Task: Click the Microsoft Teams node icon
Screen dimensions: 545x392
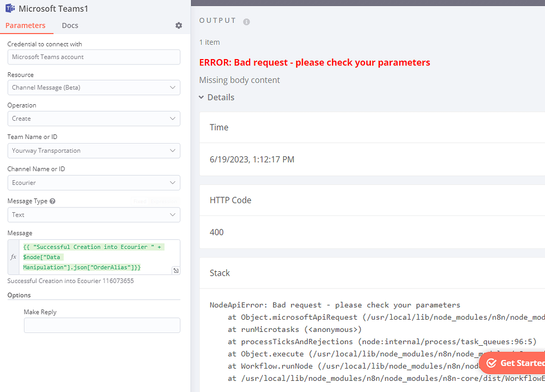Action: coord(9,8)
